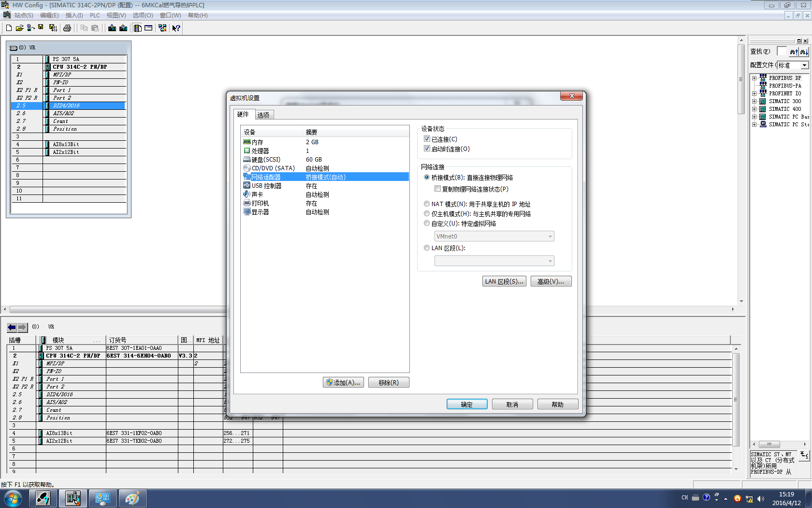Select NAT 模式(N) radio button
This screenshot has width=812, height=508.
coord(427,204)
